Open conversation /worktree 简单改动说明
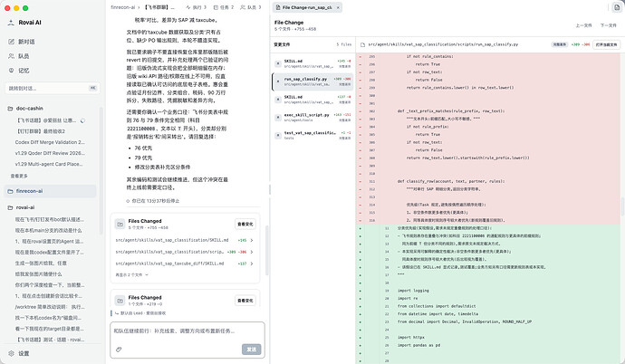 point(50,307)
